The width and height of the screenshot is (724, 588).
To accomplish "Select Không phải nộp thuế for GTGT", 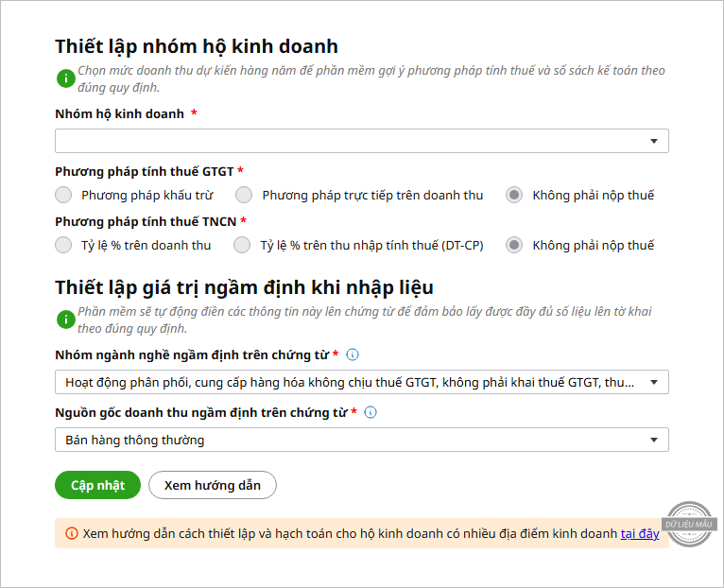I will 514,196.
